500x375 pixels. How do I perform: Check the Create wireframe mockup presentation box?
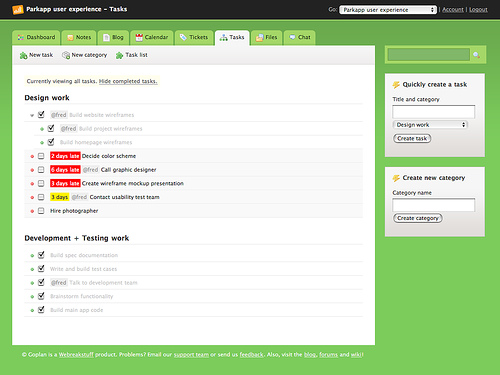pos(41,183)
